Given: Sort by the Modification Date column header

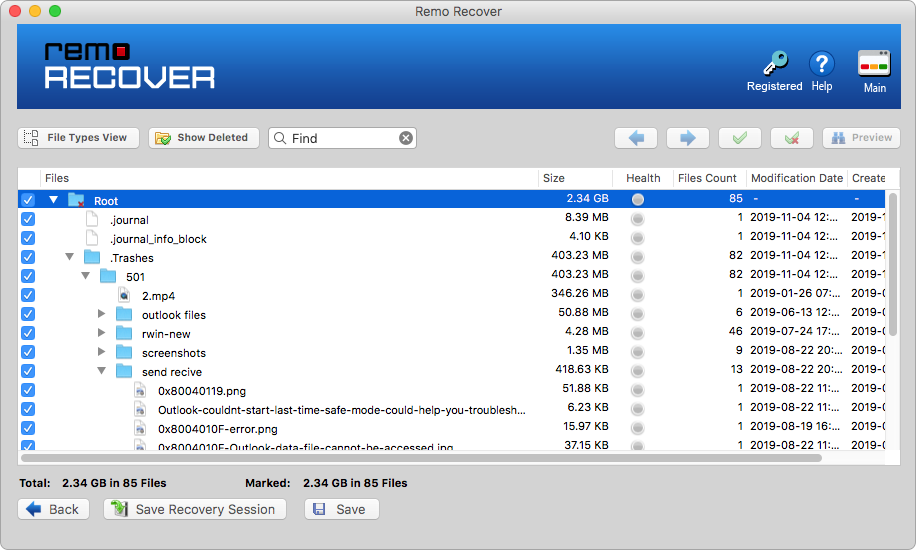Looking at the screenshot, I should pos(797,178).
